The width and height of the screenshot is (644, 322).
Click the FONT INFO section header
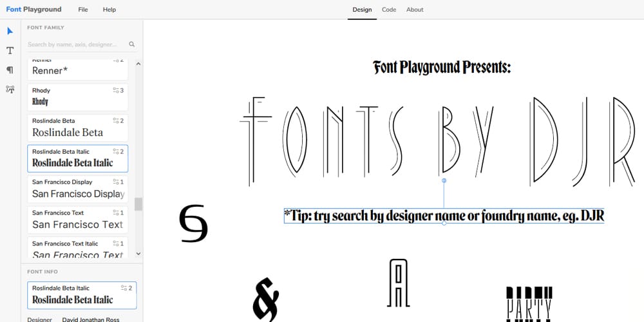(x=43, y=272)
